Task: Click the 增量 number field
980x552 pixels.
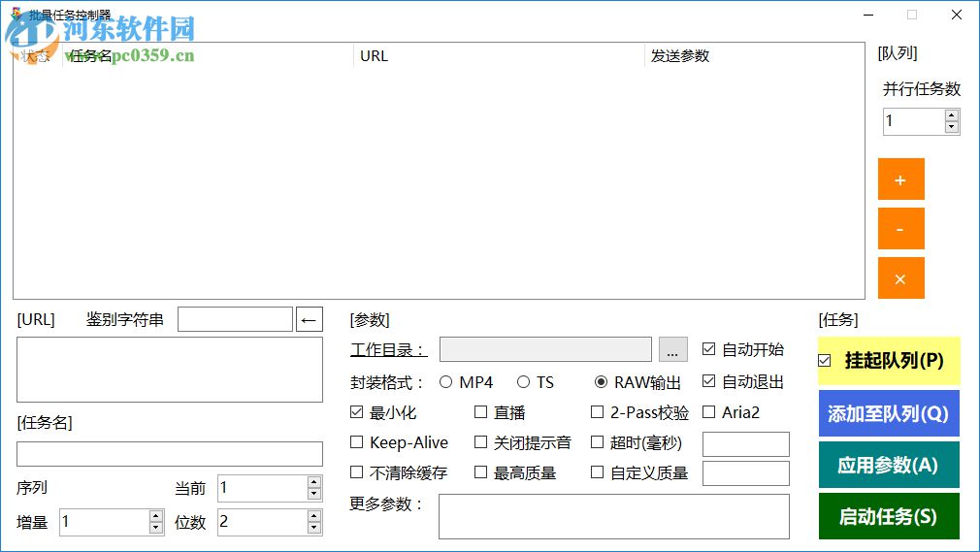Action: [105, 522]
